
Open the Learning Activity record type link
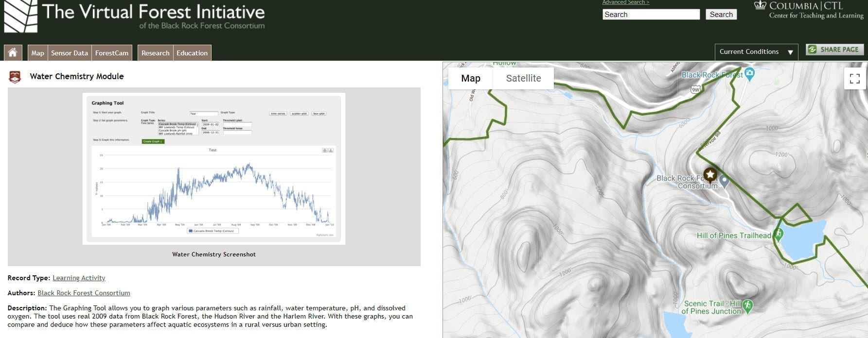click(x=79, y=278)
